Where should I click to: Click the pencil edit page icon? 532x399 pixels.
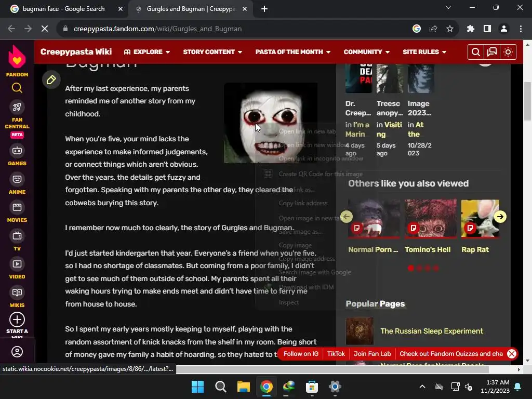point(51,79)
